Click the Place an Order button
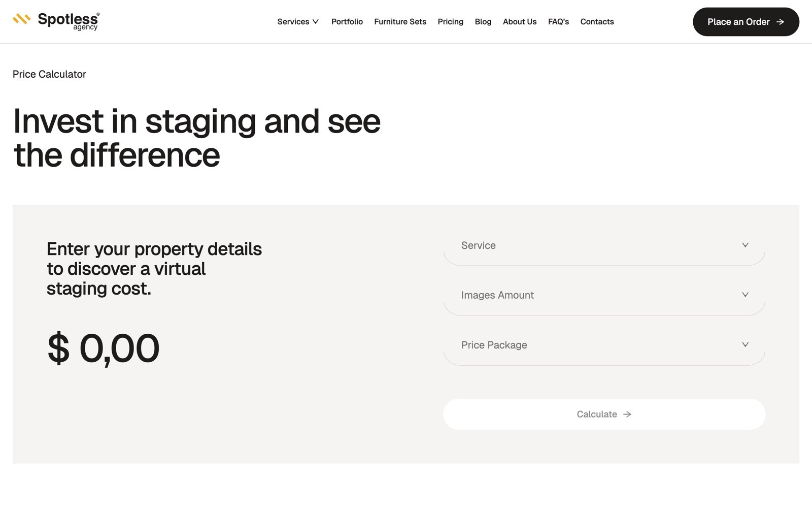 pyautogui.click(x=746, y=22)
